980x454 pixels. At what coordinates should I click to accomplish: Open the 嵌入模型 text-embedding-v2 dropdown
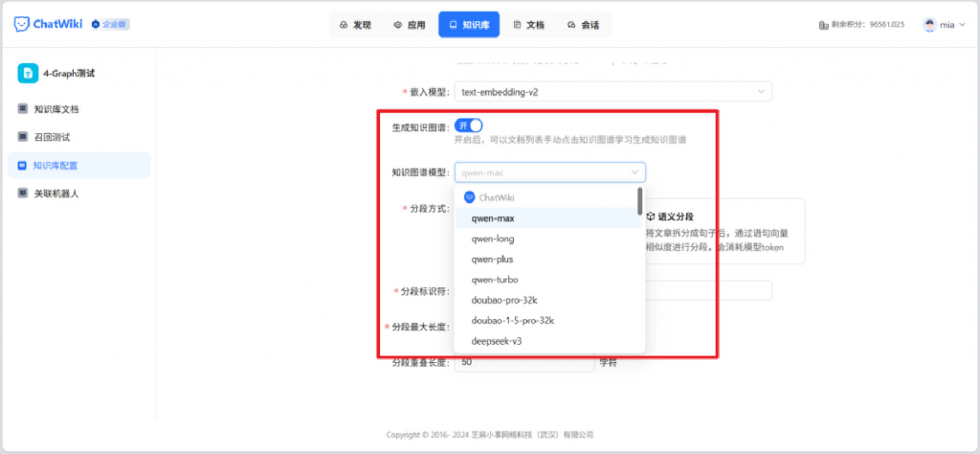click(613, 92)
